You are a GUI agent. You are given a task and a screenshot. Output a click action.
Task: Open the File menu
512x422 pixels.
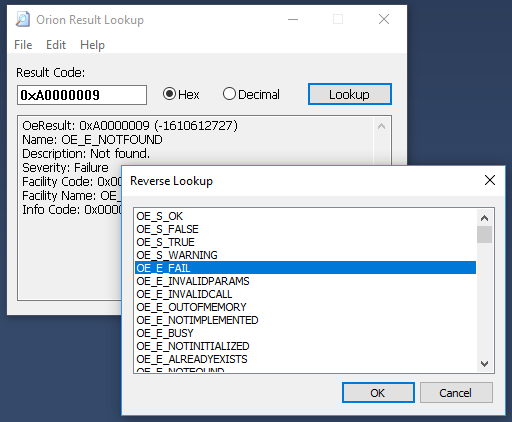click(x=23, y=45)
